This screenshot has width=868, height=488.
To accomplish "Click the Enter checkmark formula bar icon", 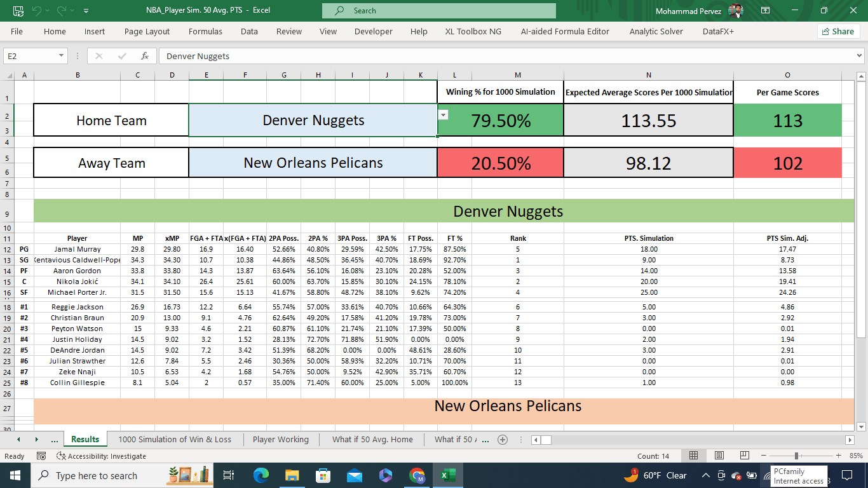I will click(121, 56).
